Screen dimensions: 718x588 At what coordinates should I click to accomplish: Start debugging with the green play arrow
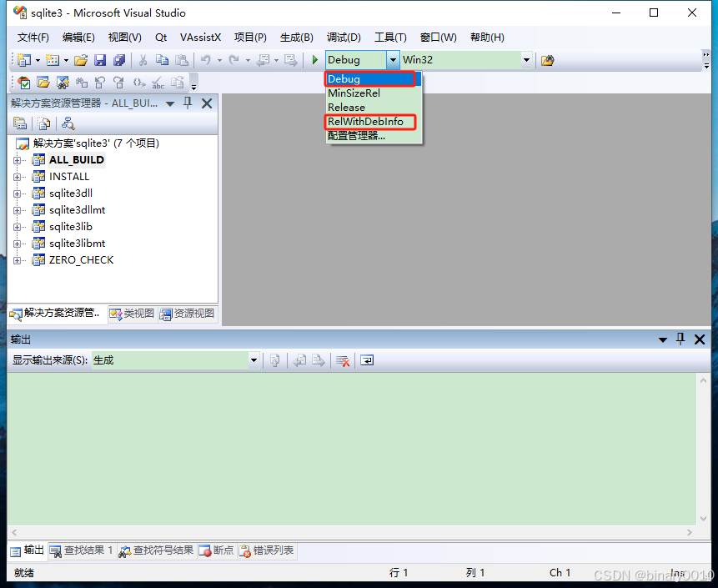coord(315,60)
